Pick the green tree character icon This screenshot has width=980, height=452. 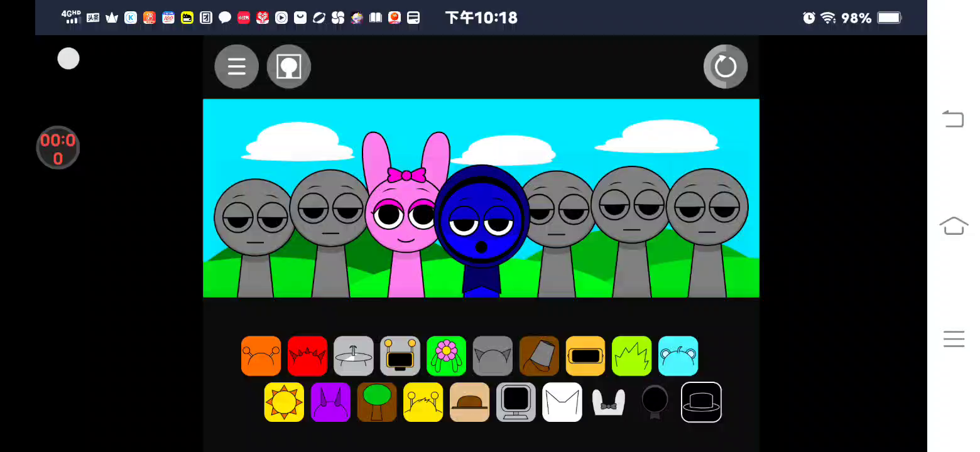coord(377,402)
